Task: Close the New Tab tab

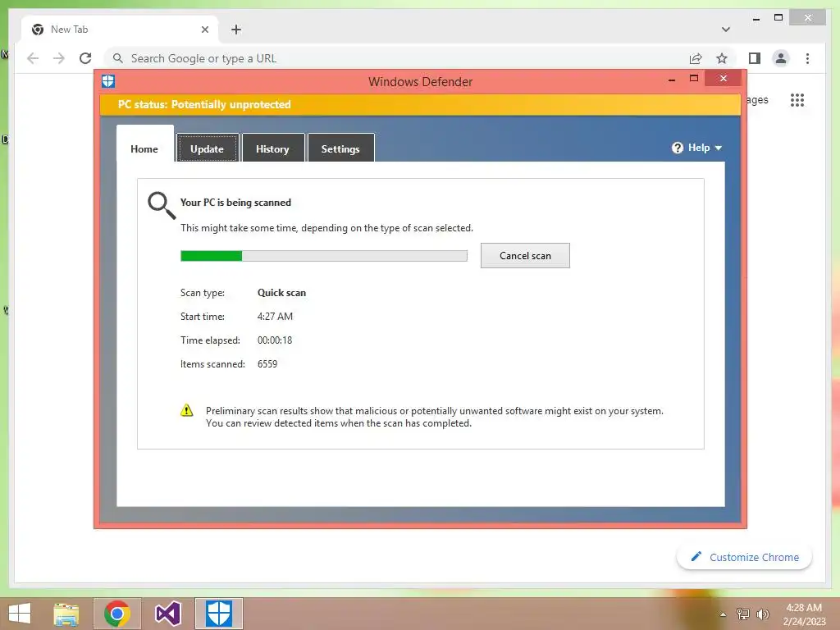Action: click(x=204, y=30)
